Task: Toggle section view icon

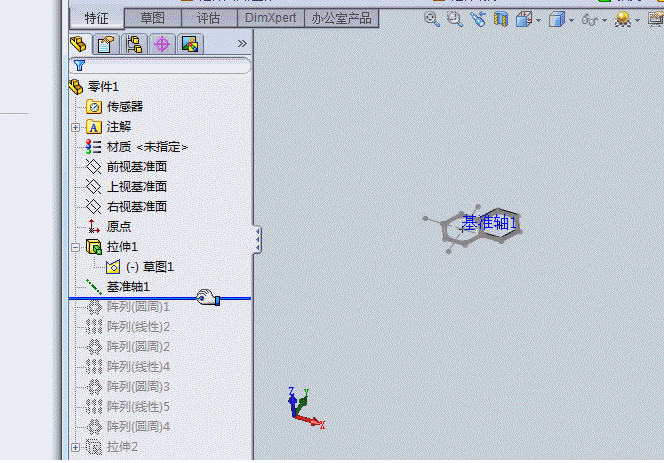Action: pyautogui.click(x=501, y=19)
